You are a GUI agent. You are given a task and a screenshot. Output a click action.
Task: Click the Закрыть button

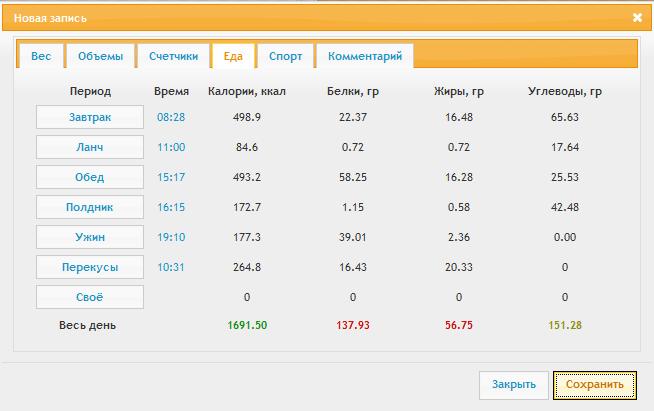[x=514, y=385]
